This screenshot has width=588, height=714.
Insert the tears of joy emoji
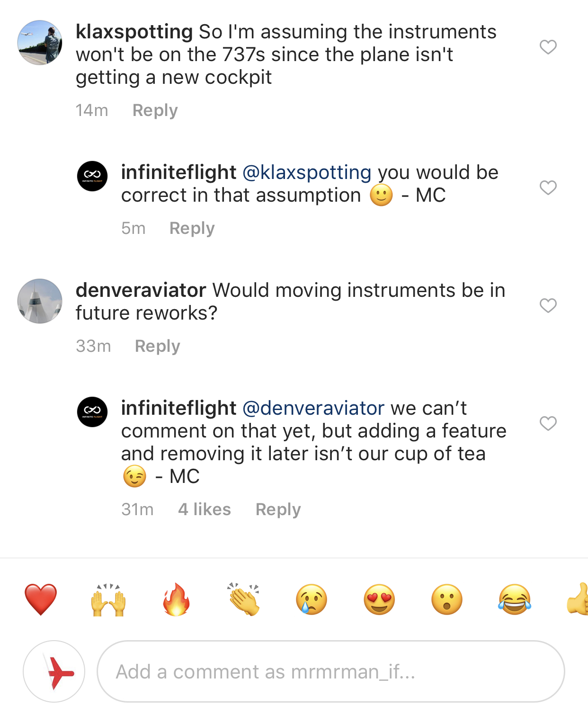(x=515, y=599)
